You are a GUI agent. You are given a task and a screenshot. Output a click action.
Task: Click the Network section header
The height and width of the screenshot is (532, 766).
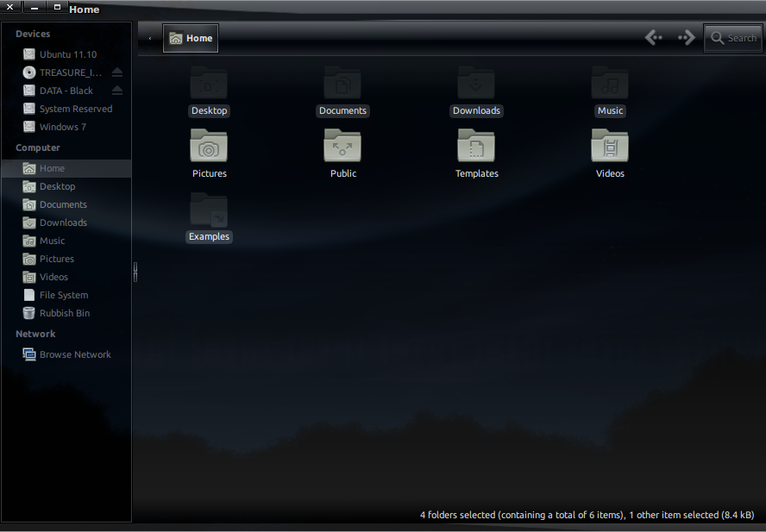[x=35, y=334]
